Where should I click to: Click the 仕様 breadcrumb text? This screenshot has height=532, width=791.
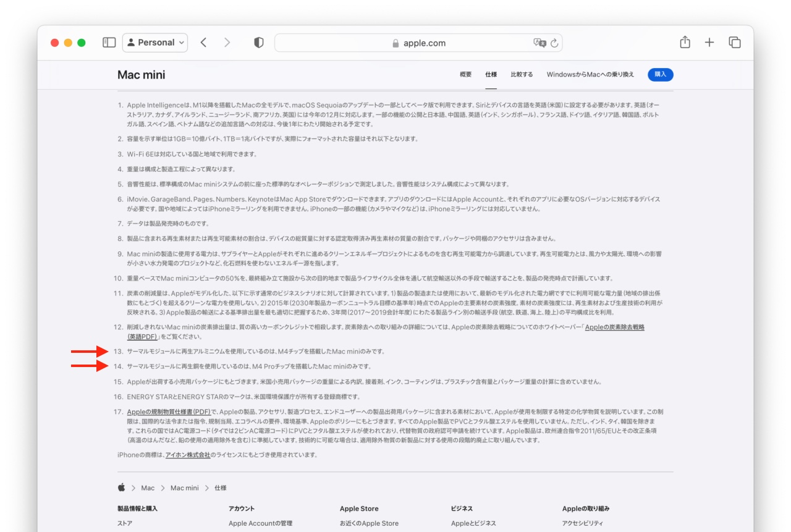point(221,488)
